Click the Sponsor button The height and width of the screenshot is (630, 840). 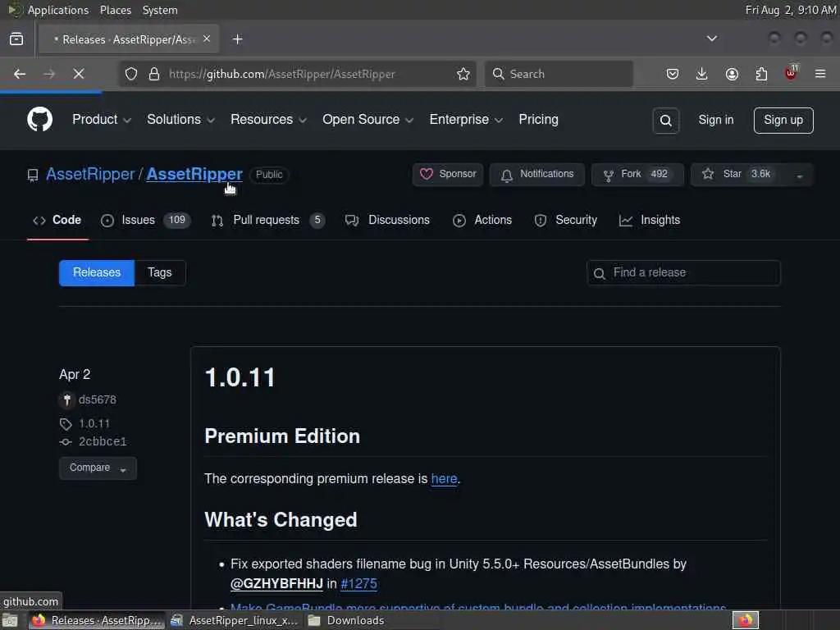click(x=448, y=175)
